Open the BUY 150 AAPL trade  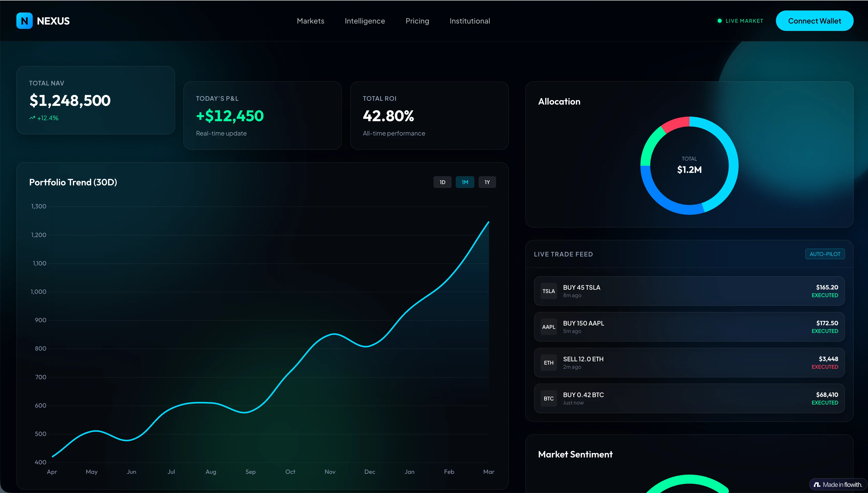click(x=689, y=327)
